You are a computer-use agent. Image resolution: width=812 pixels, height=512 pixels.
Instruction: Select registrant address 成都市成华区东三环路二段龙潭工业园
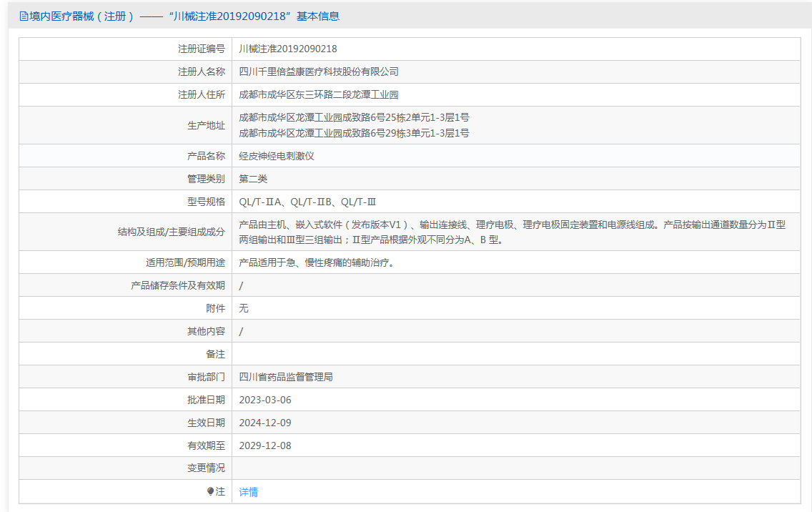click(x=319, y=94)
